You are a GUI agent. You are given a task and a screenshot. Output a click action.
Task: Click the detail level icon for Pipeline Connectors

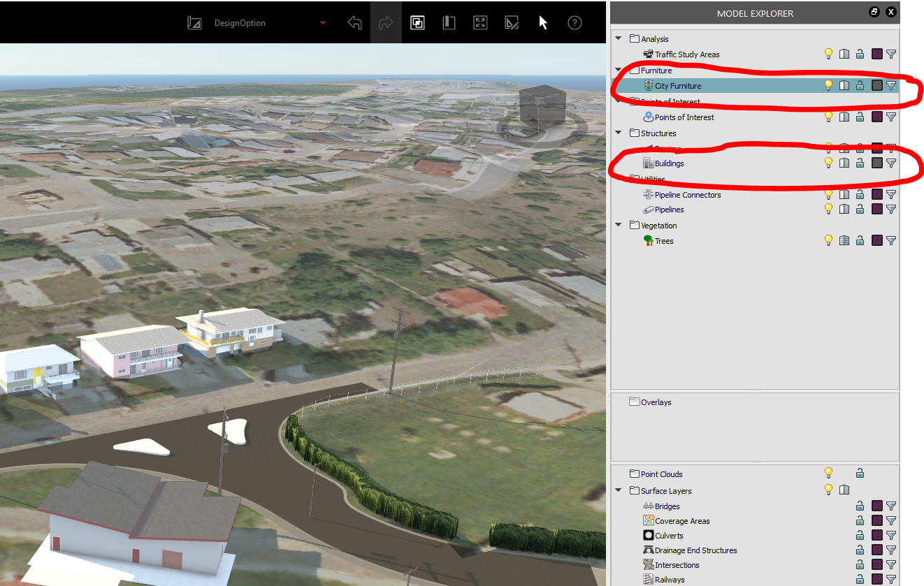click(844, 194)
